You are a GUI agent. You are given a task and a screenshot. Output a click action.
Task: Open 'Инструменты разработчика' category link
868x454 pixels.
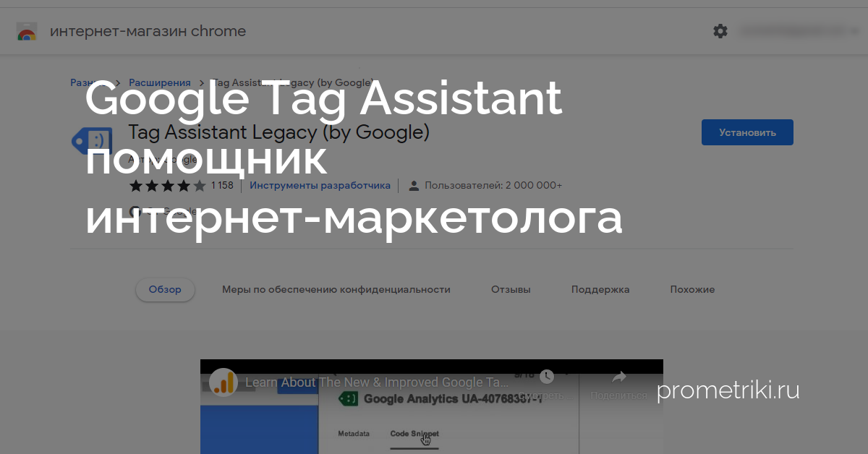[x=320, y=185]
